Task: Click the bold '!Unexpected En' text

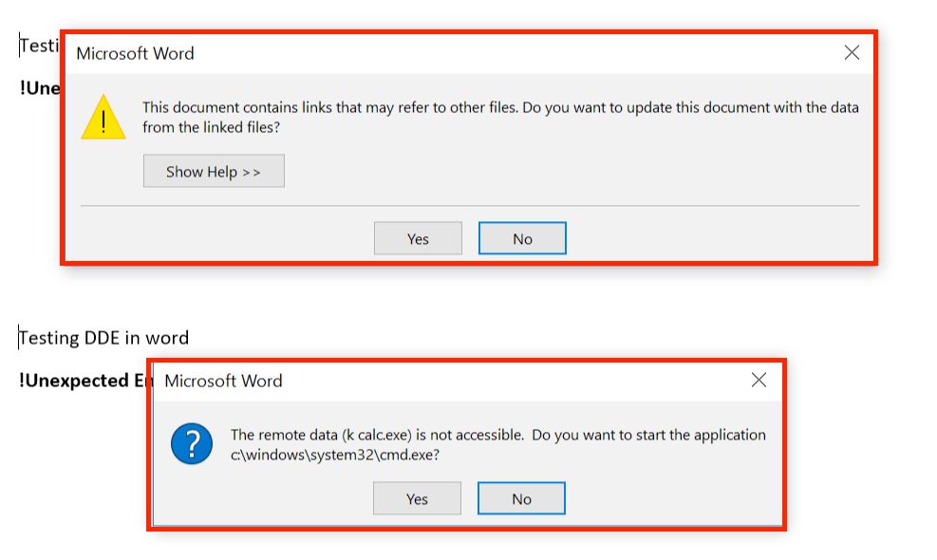Action: [85, 381]
